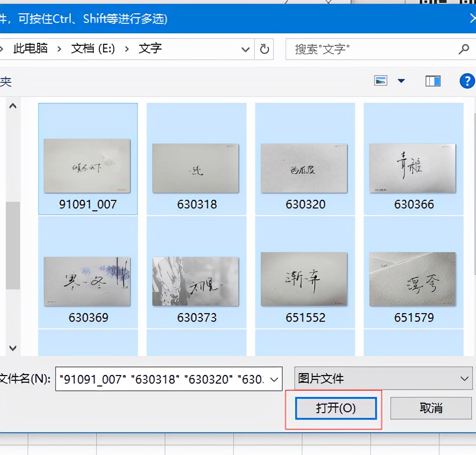This screenshot has height=455, width=476.
Task: Click the search magnifier icon
Action: coord(465,49)
